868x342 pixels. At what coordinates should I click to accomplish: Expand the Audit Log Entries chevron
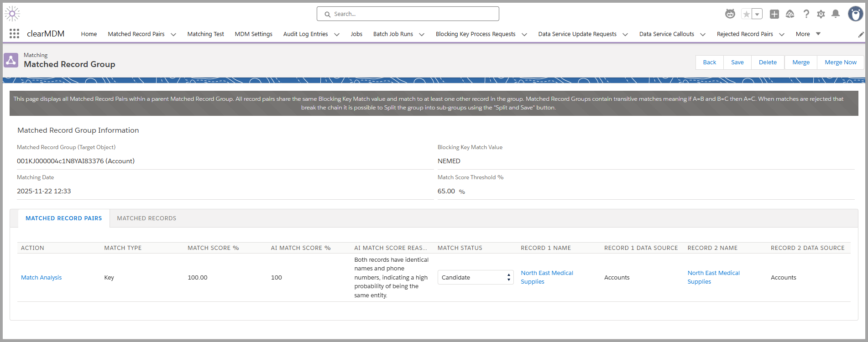tap(337, 34)
